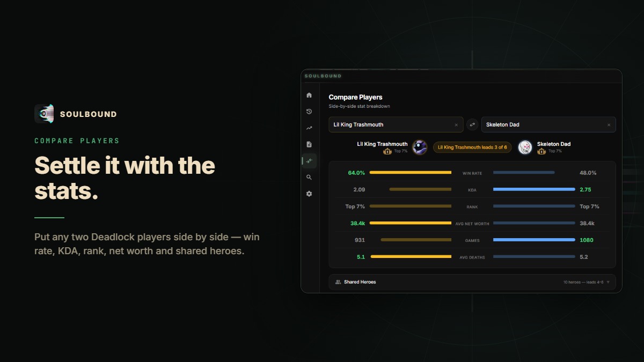Click the yellow Avg Net Worth bar
The image size is (644, 362).
(x=411, y=223)
